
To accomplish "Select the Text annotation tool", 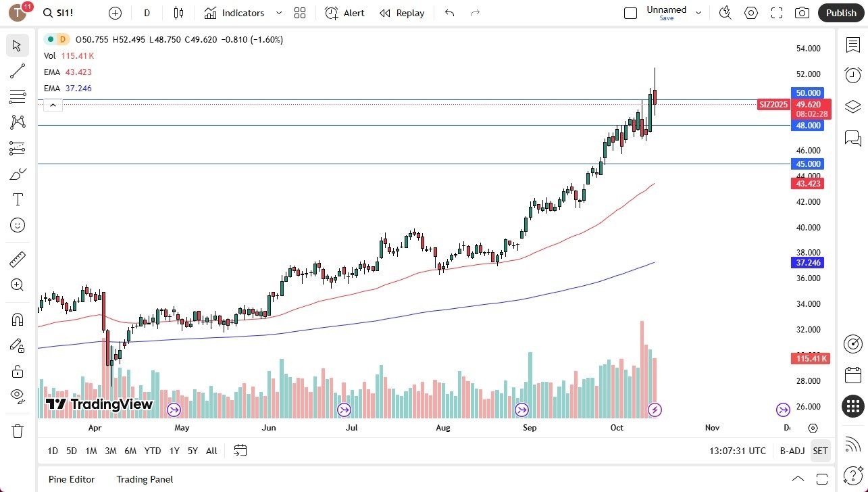I will pos(17,199).
